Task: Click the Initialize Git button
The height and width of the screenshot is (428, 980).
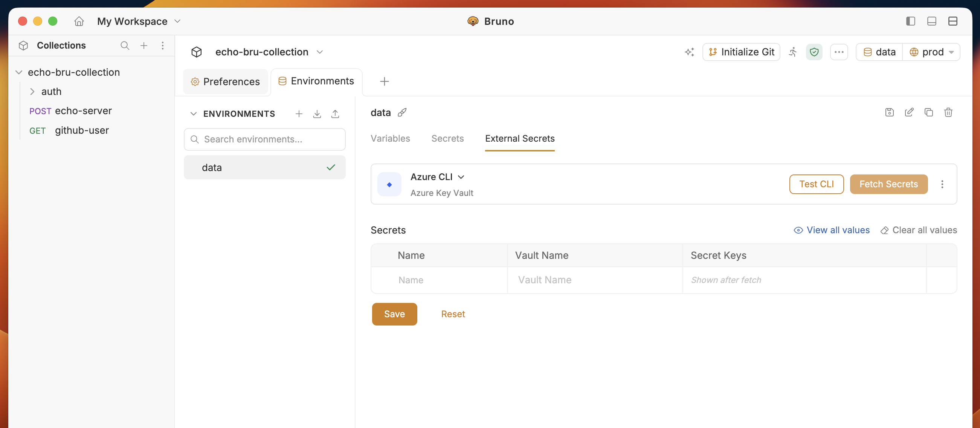Action: click(x=741, y=52)
